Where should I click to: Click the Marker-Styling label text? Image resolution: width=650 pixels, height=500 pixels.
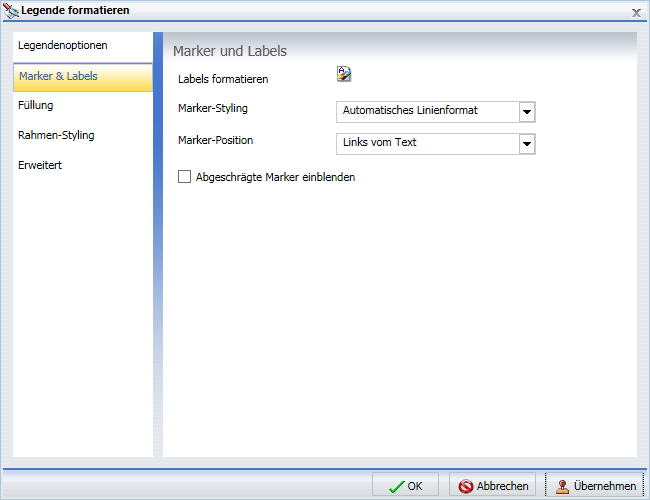(x=213, y=109)
